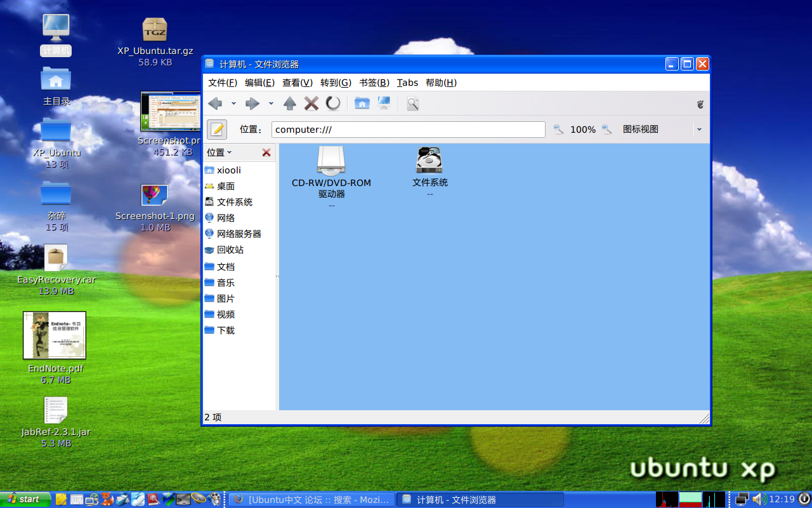Select CD-RW/DVD-ROM 驱动器 drive icon
Screen dimensions: 812x508
coord(331,161)
